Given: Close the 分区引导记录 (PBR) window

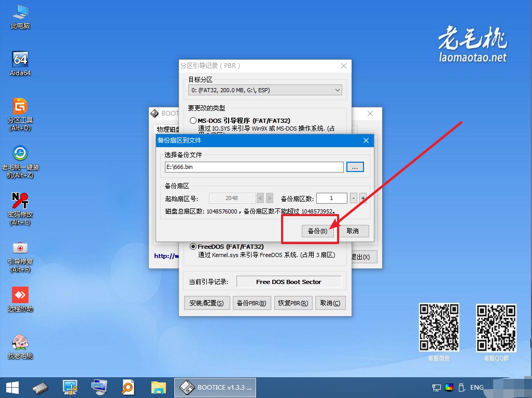Looking at the screenshot, I should pyautogui.click(x=344, y=66).
